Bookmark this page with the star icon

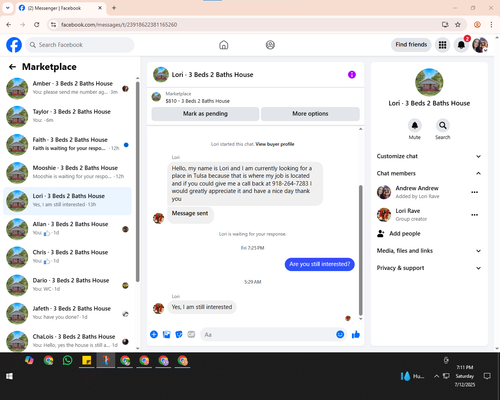click(458, 25)
